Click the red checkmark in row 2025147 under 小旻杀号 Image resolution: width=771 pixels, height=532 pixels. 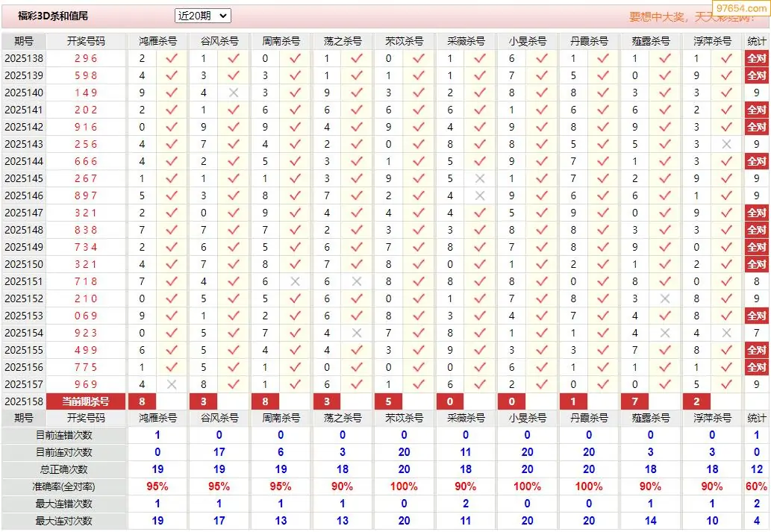[x=542, y=213]
